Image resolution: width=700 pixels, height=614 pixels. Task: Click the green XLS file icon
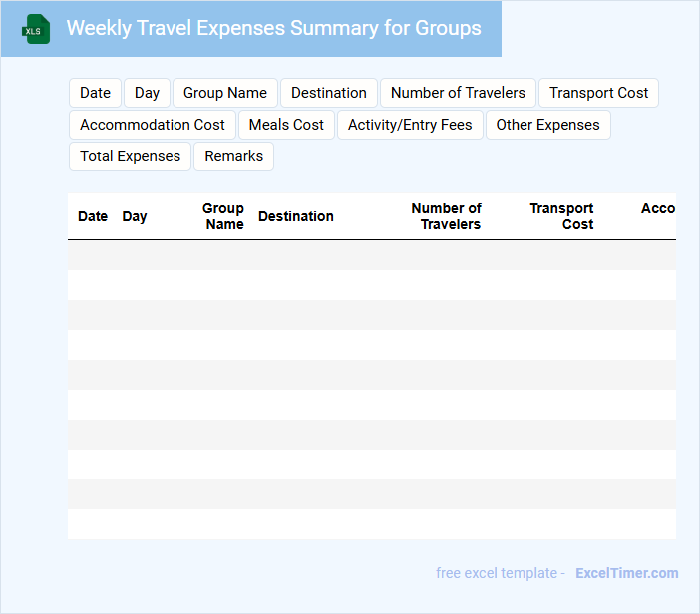click(36, 29)
